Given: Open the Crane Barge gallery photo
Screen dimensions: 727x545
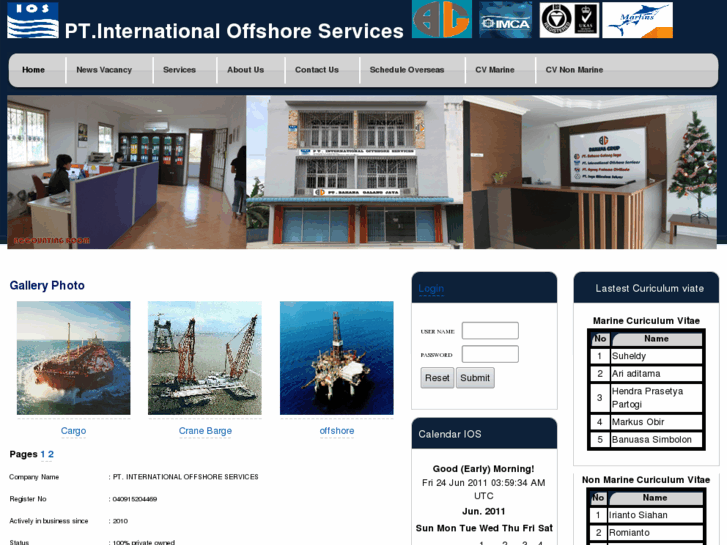Looking at the screenshot, I should coord(204,358).
